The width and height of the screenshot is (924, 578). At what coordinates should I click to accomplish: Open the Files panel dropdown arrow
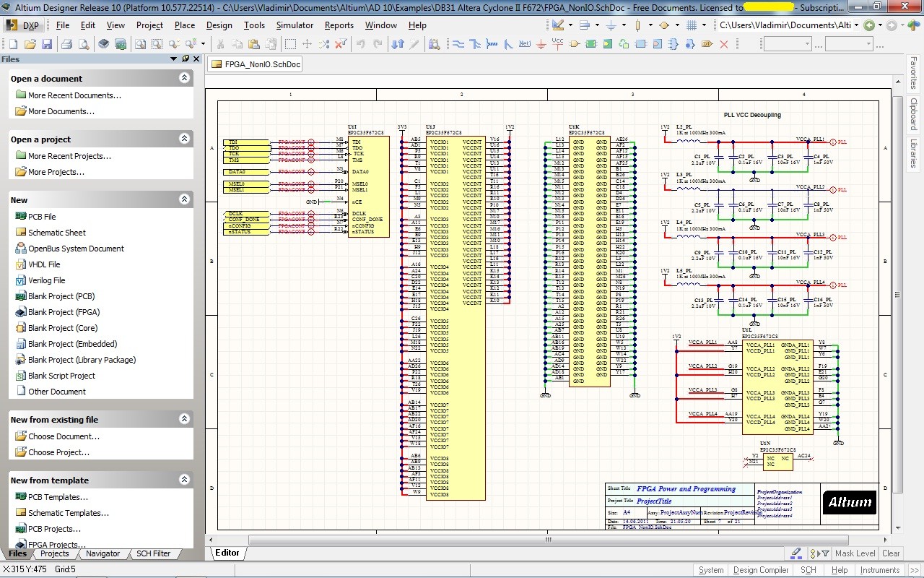coord(174,59)
